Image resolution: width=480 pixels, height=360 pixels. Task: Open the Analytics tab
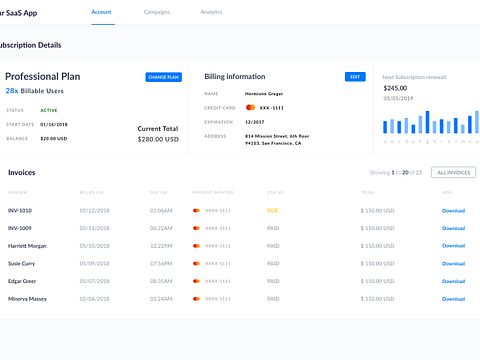click(x=211, y=12)
